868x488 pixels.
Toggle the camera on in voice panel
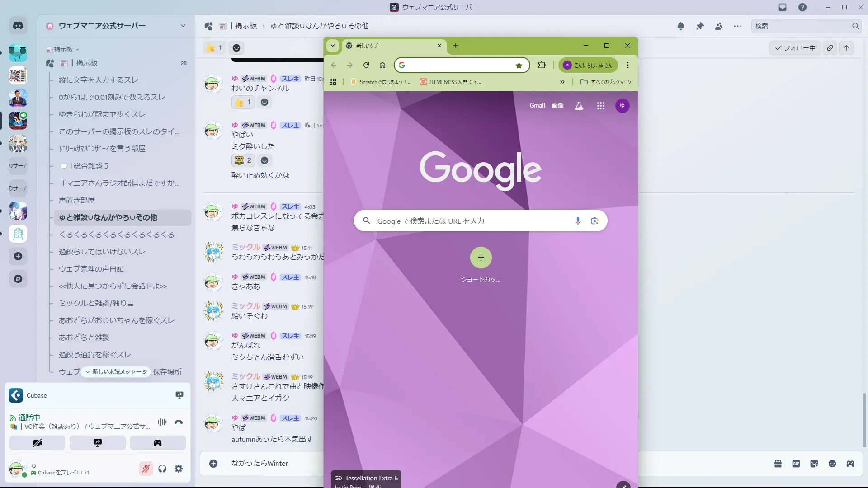point(37,443)
